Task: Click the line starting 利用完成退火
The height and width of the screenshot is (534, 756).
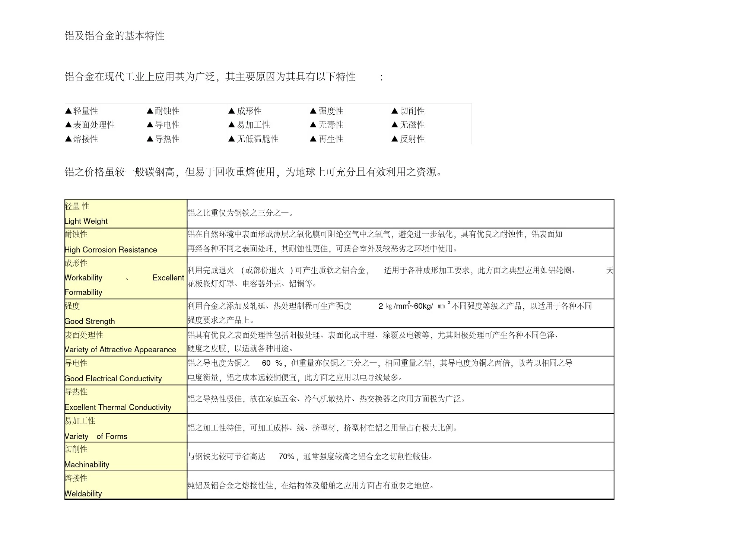Action: [x=400, y=270]
